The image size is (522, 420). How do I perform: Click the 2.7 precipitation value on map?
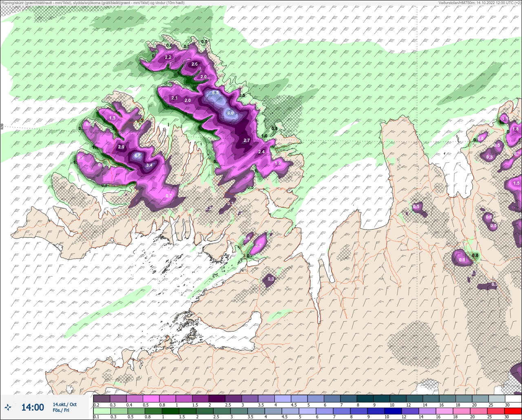tap(246, 140)
